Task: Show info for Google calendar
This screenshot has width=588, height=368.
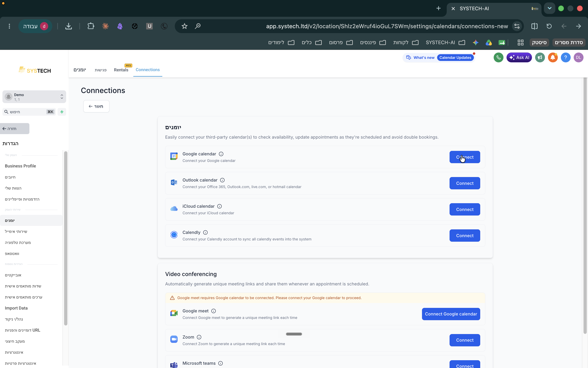Action: (221, 154)
